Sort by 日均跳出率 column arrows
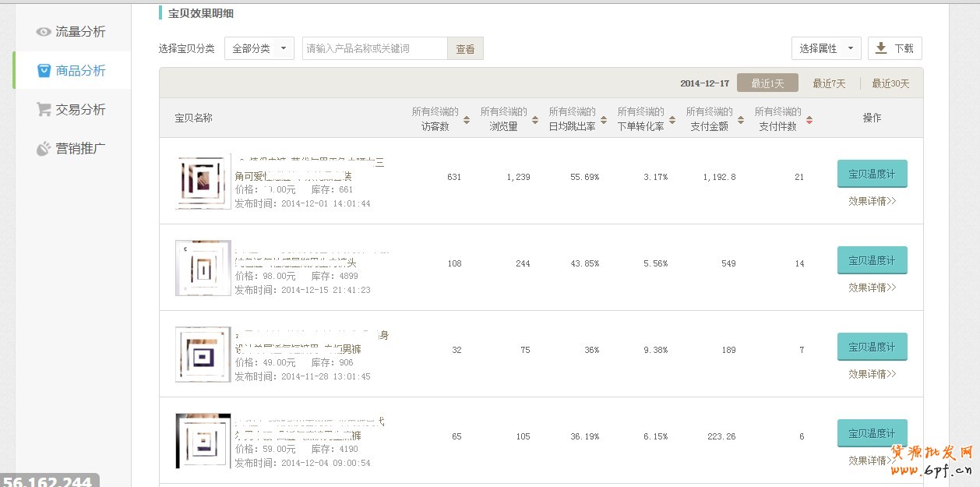This screenshot has width=980, height=487. pos(604,120)
